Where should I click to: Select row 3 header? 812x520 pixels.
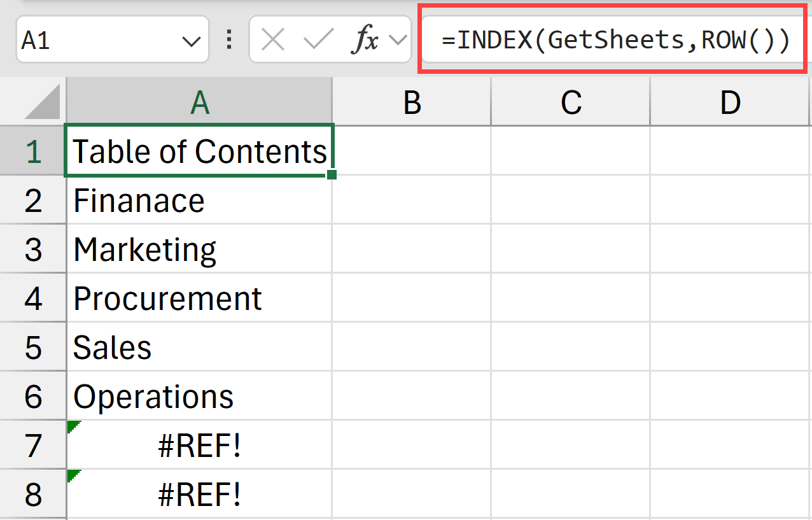coord(33,249)
